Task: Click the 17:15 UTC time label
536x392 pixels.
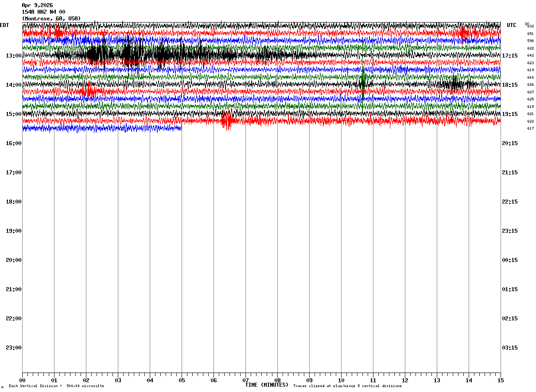Action: coord(510,56)
